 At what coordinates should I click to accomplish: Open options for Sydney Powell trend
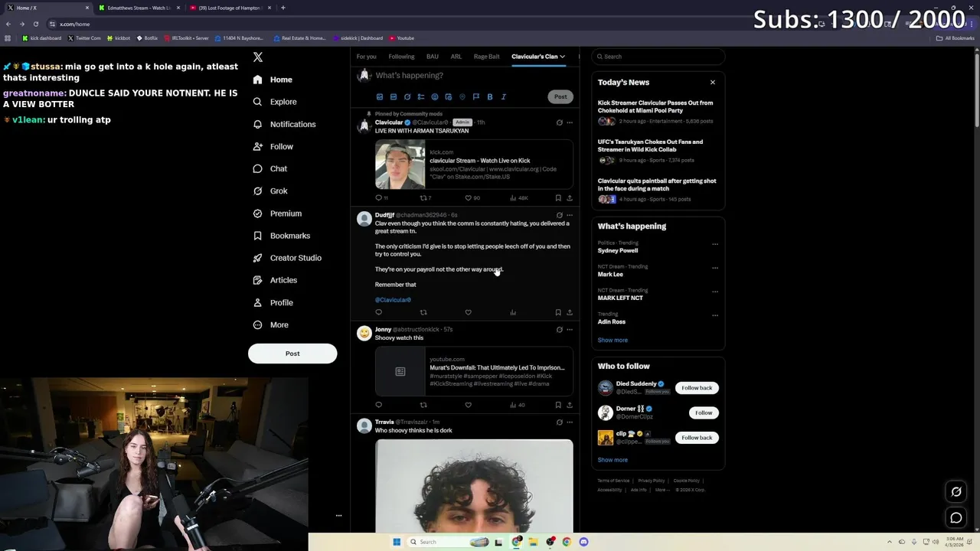click(715, 244)
